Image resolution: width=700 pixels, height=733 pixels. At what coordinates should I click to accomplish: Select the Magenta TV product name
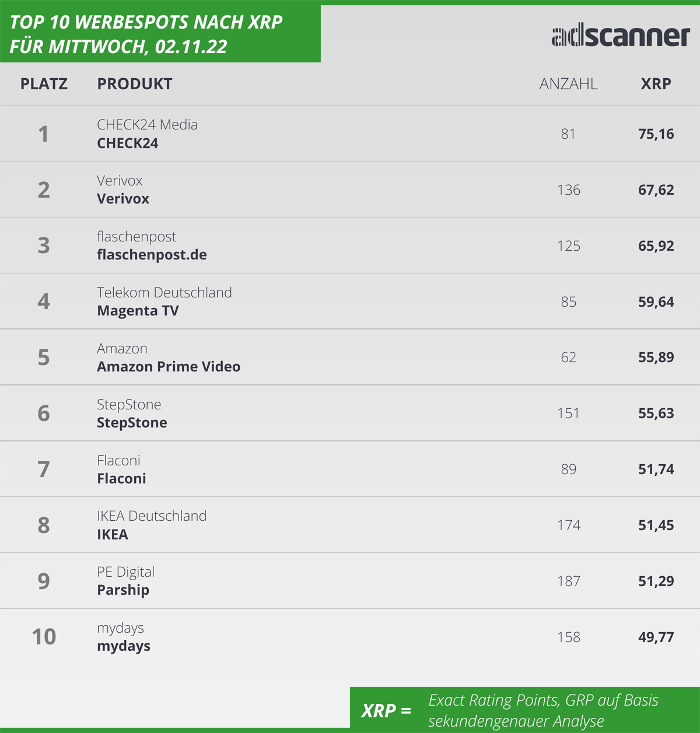coord(138,311)
